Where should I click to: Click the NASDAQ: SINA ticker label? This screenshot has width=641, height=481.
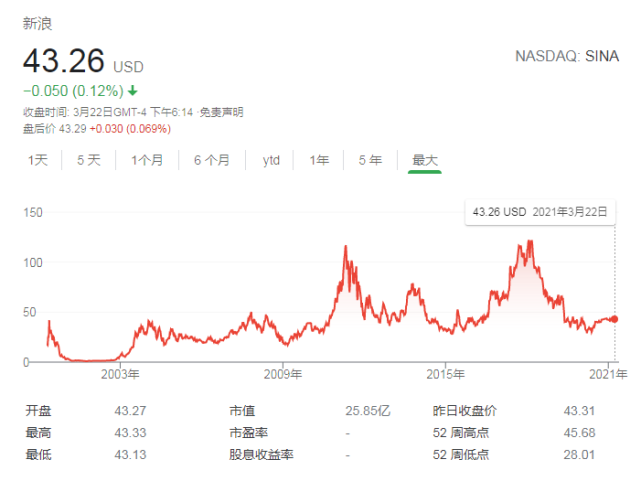pyautogui.click(x=568, y=57)
